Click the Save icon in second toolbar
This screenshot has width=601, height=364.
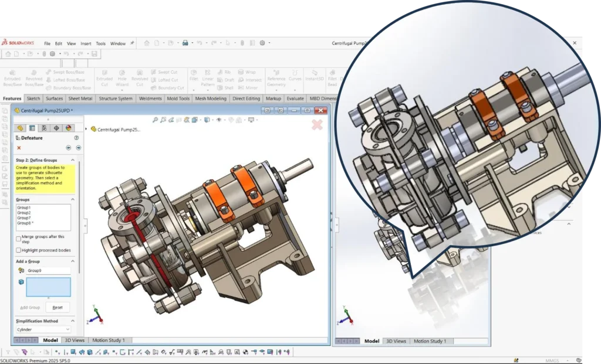pyautogui.click(x=94, y=54)
